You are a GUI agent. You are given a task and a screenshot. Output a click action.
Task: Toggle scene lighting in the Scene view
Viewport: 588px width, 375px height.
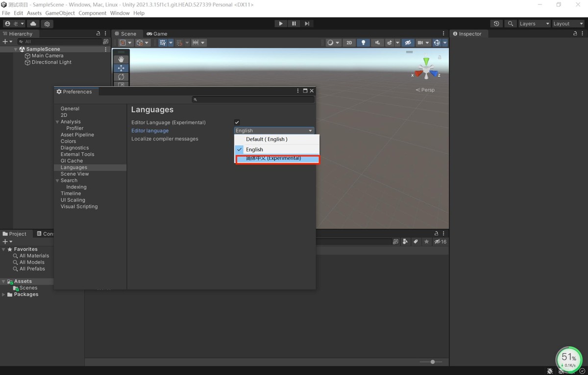click(x=363, y=43)
